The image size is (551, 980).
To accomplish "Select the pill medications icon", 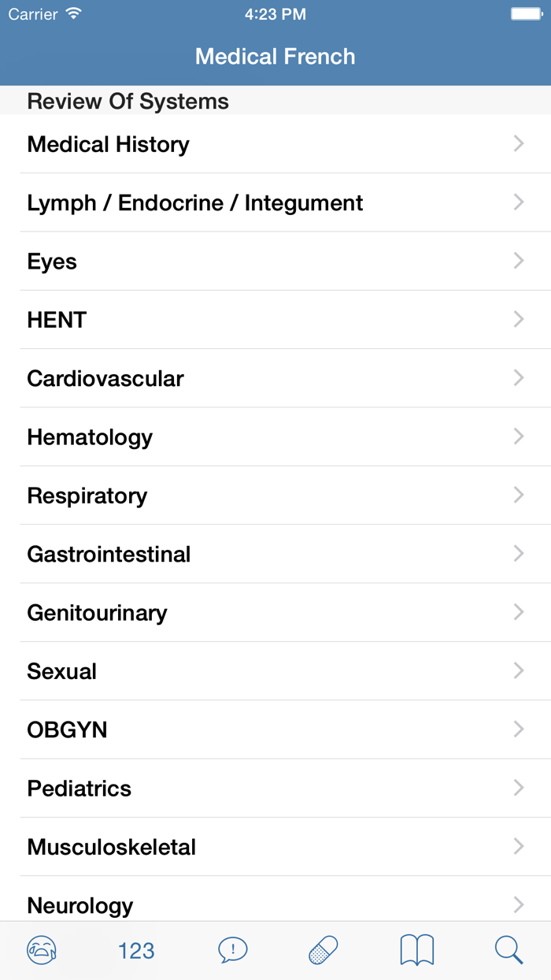I will (x=322, y=950).
